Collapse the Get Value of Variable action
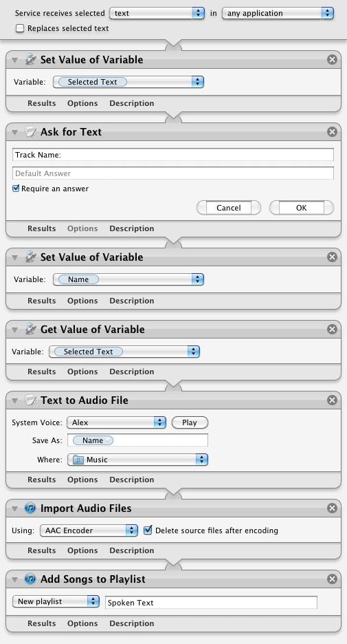 14,330
